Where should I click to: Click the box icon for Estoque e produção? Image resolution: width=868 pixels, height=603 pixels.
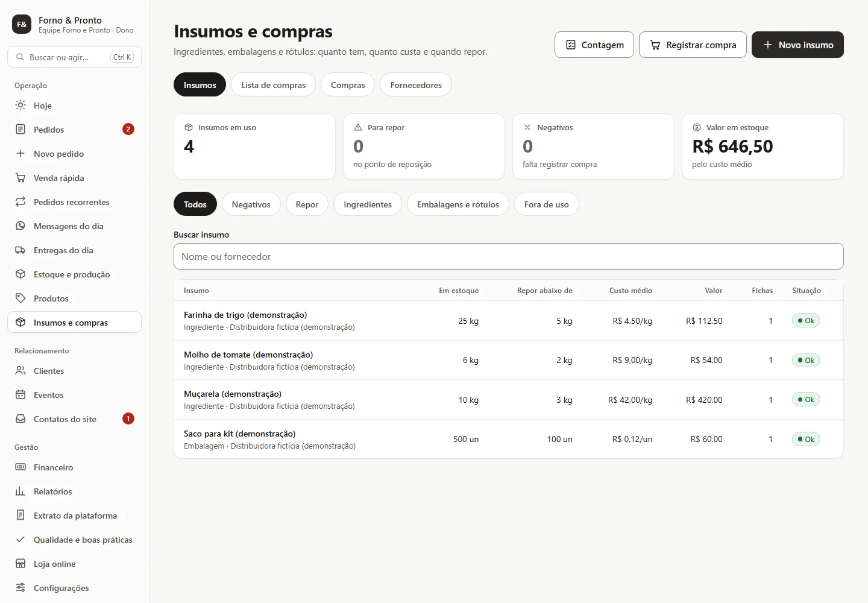(20, 274)
